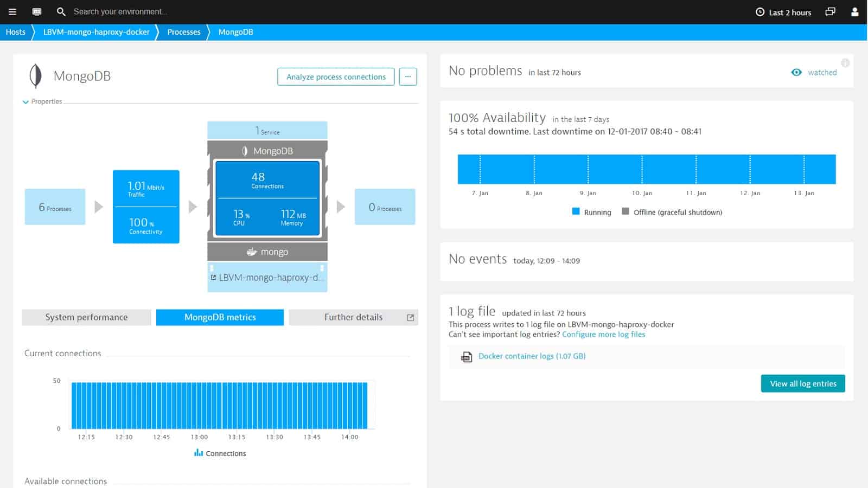The width and height of the screenshot is (868, 488).
Task: Toggle the watched eye icon
Action: pos(796,72)
